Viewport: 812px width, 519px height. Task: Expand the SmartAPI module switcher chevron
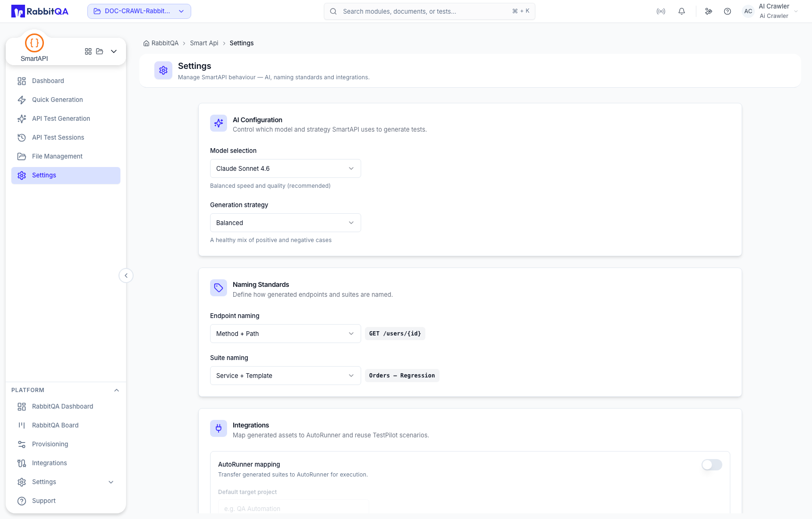[x=114, y=51]
